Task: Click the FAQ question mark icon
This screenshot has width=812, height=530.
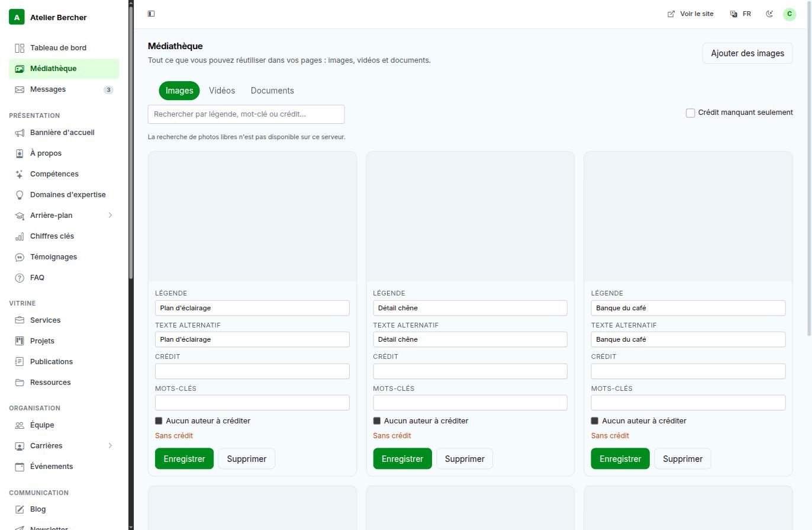Action: (x=20, y=278)
